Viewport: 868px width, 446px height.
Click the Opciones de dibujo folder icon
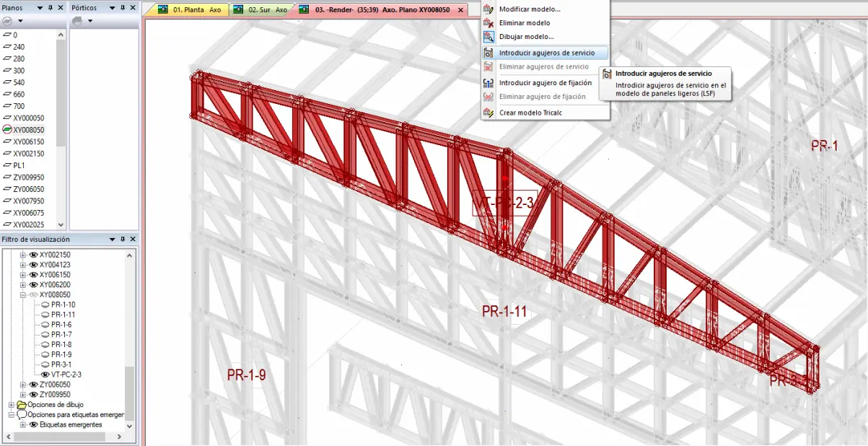tap(21, 405)
